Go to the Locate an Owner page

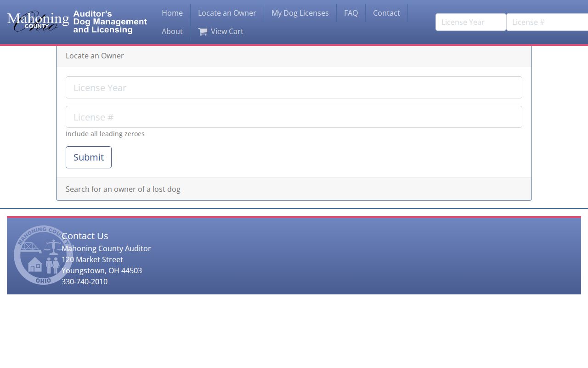[227, 13]
